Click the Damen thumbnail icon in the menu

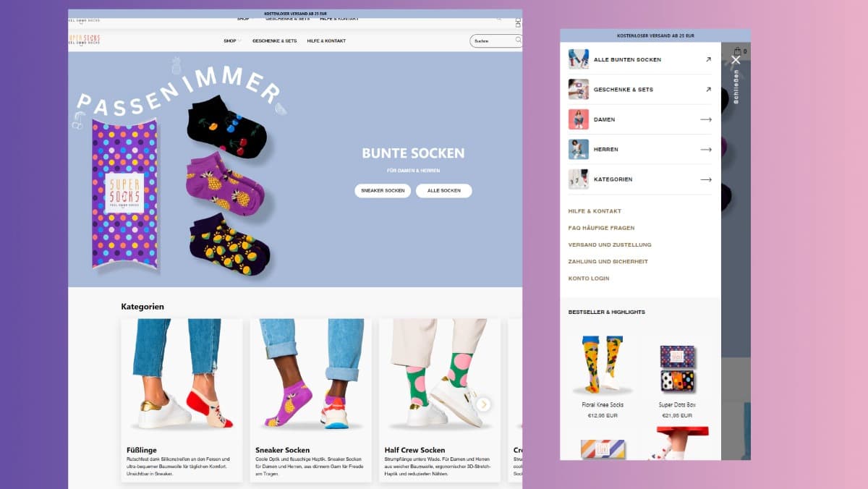pyautogui.click(x=578, y=119)
